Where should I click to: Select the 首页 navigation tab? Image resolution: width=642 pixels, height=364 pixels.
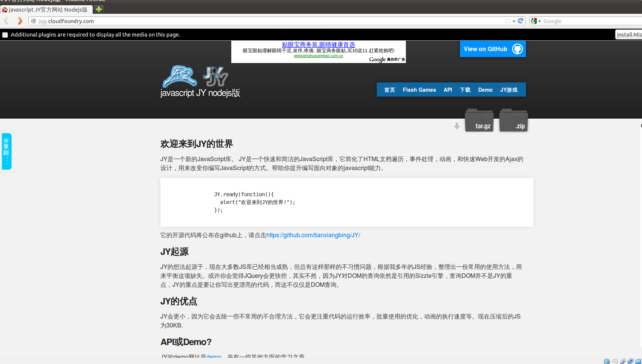(x=389, y=90)
